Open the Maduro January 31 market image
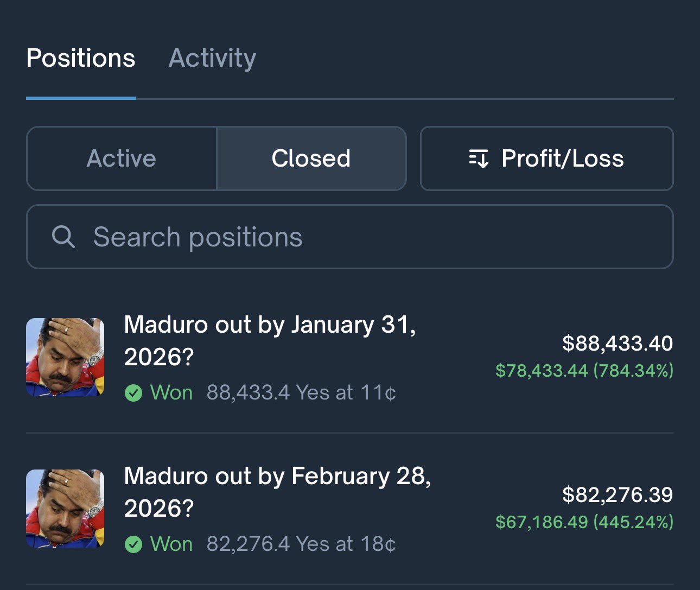 click(65, 357)
